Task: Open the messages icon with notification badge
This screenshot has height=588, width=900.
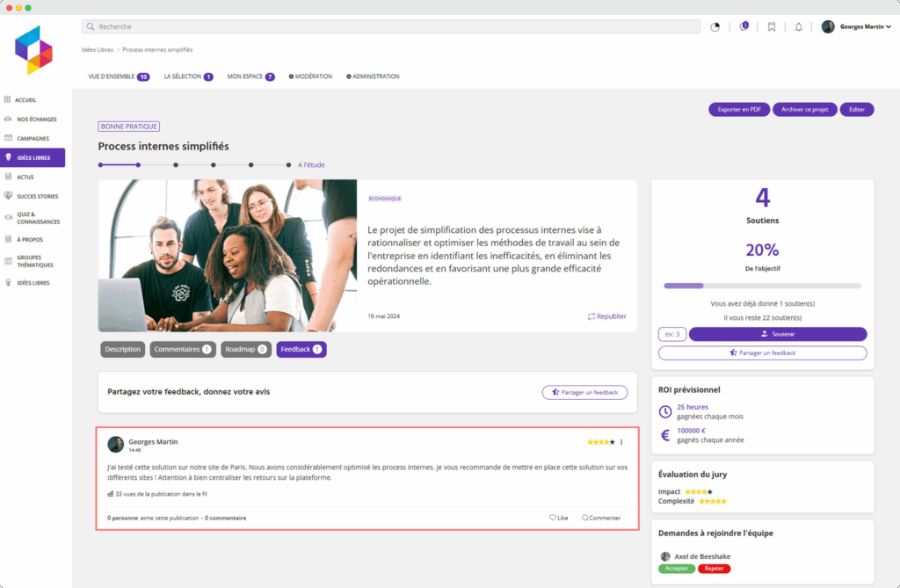Action: point(744,27)
